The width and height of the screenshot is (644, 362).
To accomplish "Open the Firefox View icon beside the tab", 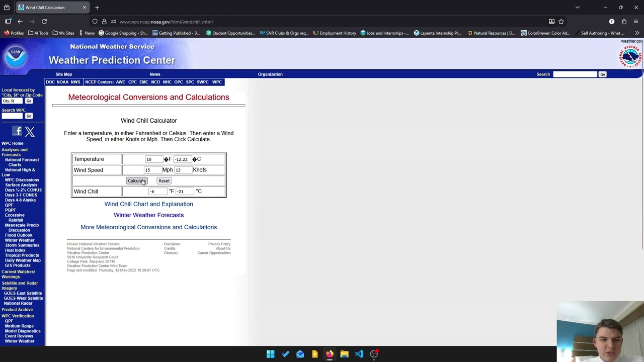I will [x=7, y=8].
